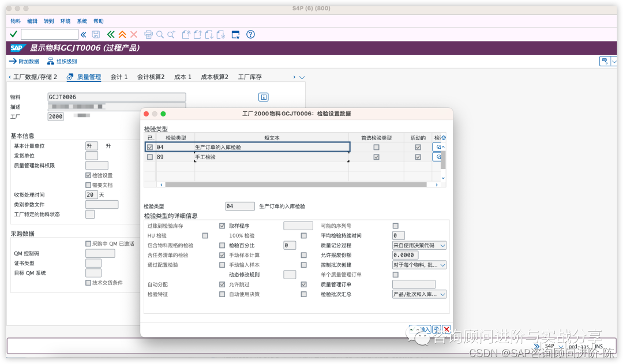Click the red X cancel icon in dialog footer
Viewport: 623px width, 364px height.
tap(446, 329)
